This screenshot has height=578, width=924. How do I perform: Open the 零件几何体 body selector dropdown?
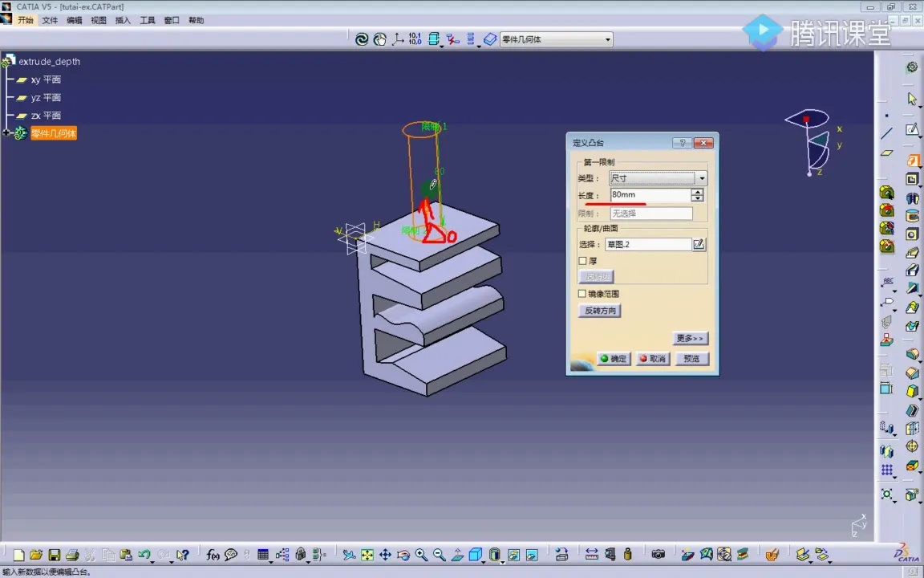[608, 39]
